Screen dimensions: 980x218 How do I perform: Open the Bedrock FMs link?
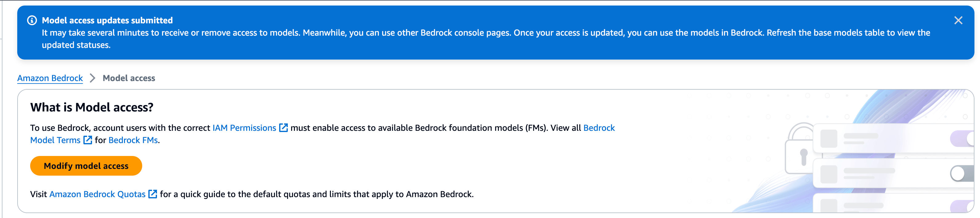[x=133, y=140]
